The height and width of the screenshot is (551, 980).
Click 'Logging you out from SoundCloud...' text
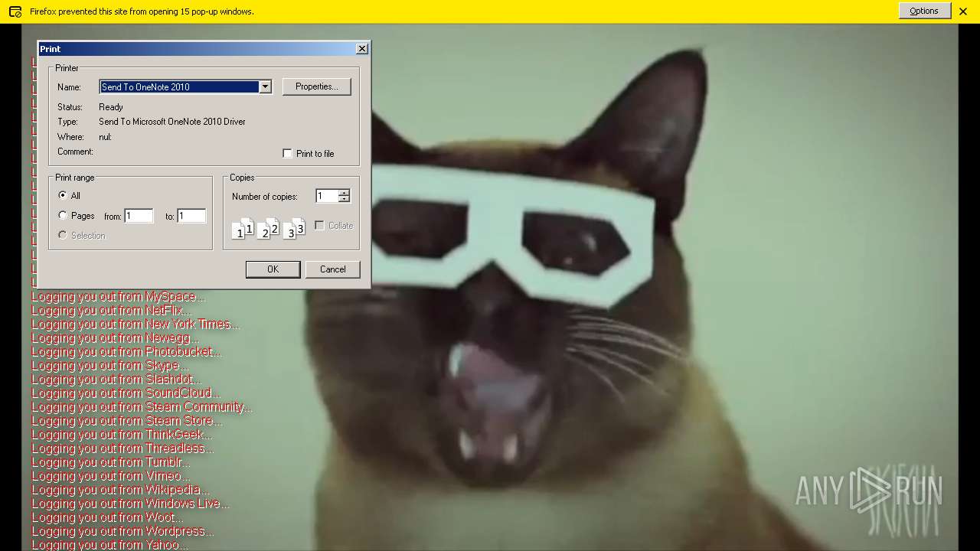(126, 393)
